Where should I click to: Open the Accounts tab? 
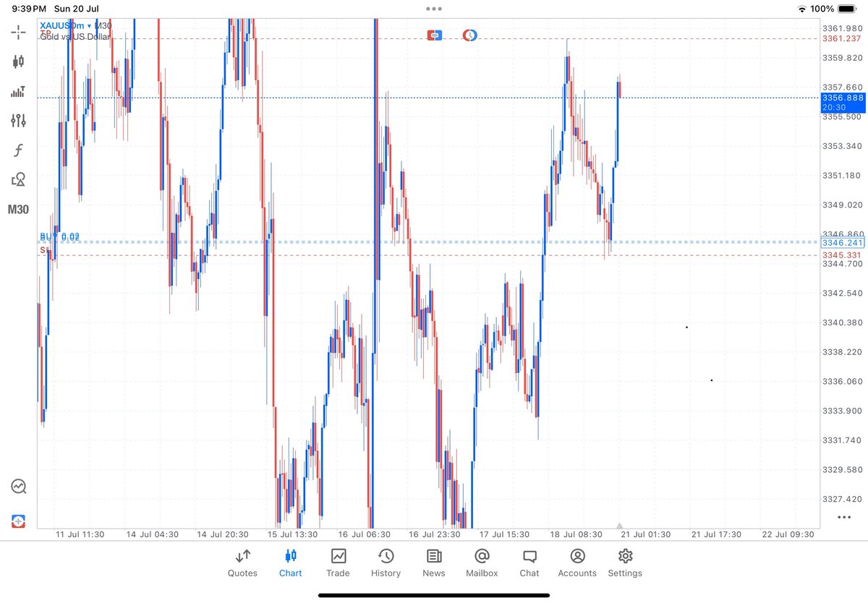[x=577, y=563]
